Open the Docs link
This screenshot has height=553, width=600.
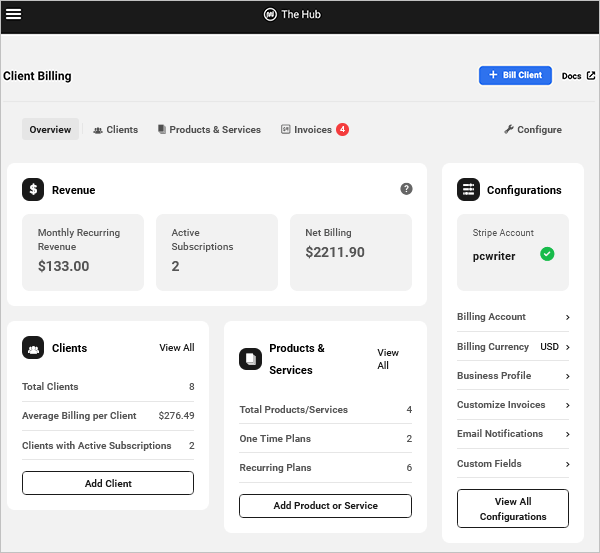coord(578,76)
